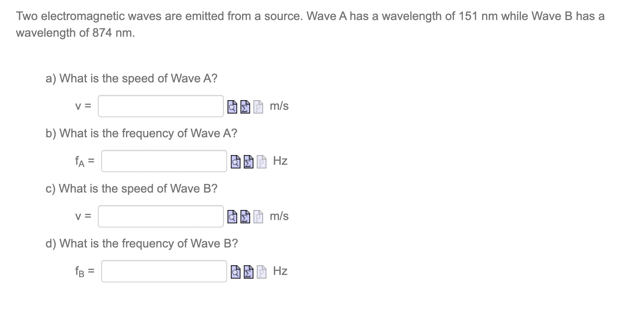Click inside the fB frequency answer box
644x325 pixels.
[164, 272]
